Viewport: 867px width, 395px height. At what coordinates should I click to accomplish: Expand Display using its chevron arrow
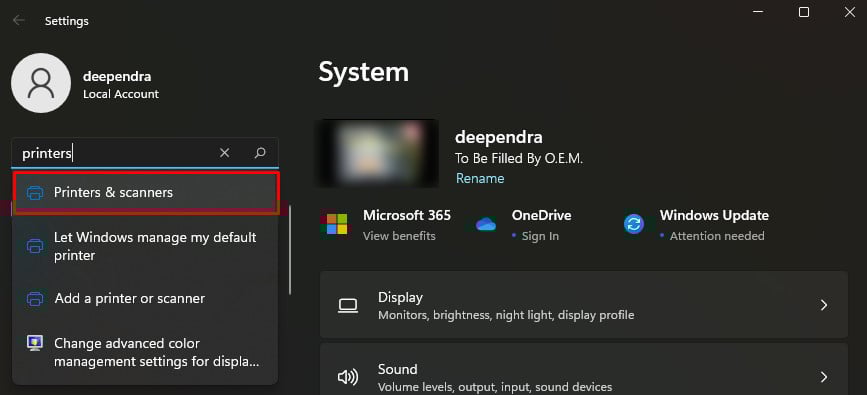coord(824,305)
